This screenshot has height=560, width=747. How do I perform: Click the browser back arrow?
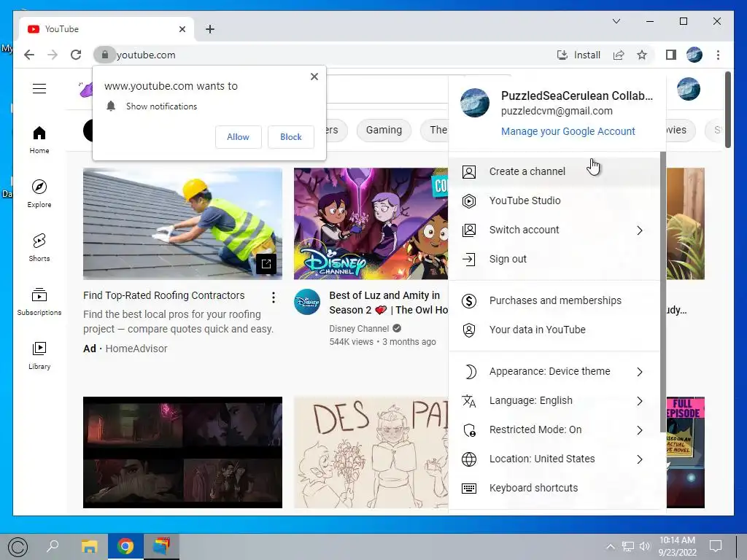pyautogui.click(x=29, y=55)
